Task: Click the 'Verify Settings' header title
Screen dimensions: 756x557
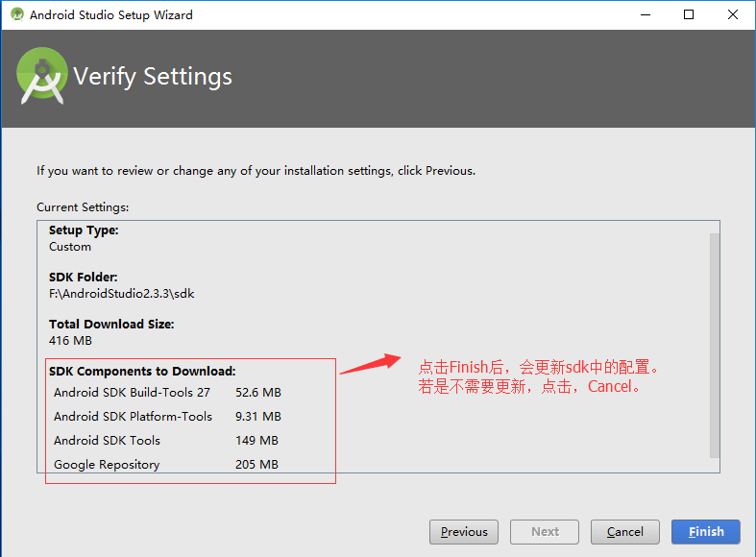Action: pyautogui.click(x=153, y=77)
